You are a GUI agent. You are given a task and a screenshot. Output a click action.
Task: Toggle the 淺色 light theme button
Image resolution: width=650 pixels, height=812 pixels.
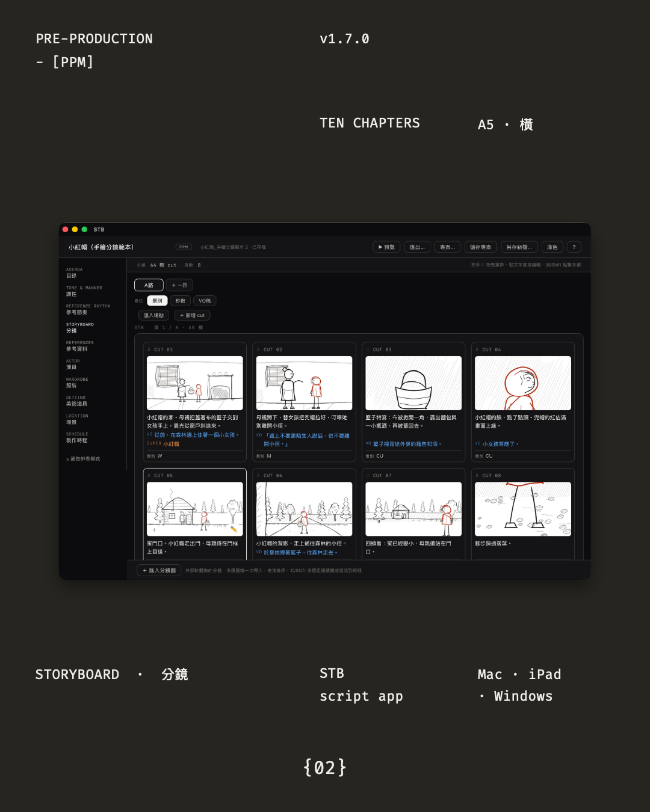pyautogui.click(x=552, y=247)
